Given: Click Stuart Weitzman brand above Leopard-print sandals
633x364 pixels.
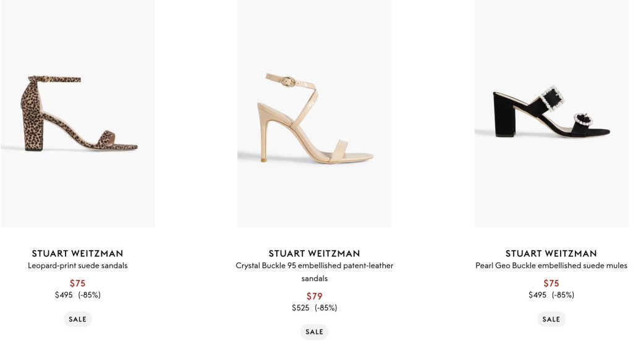Looking at the screenshot, I should click(78, 253).
